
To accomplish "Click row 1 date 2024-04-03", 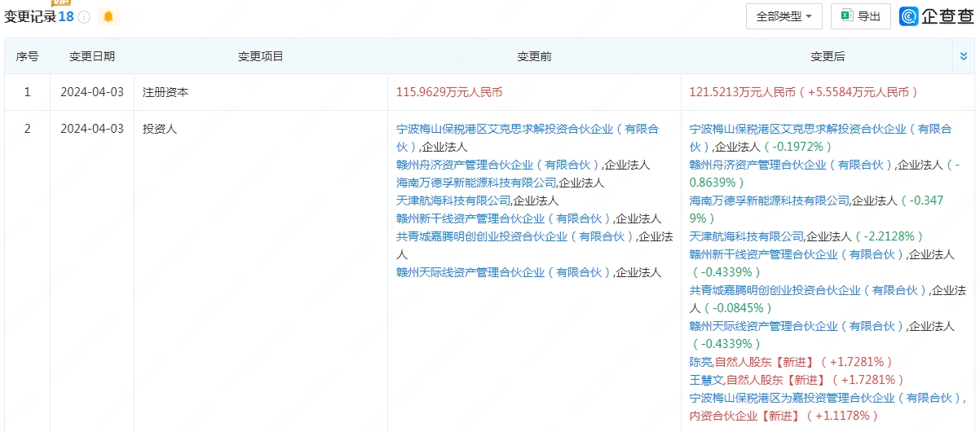I will (92, 92).
